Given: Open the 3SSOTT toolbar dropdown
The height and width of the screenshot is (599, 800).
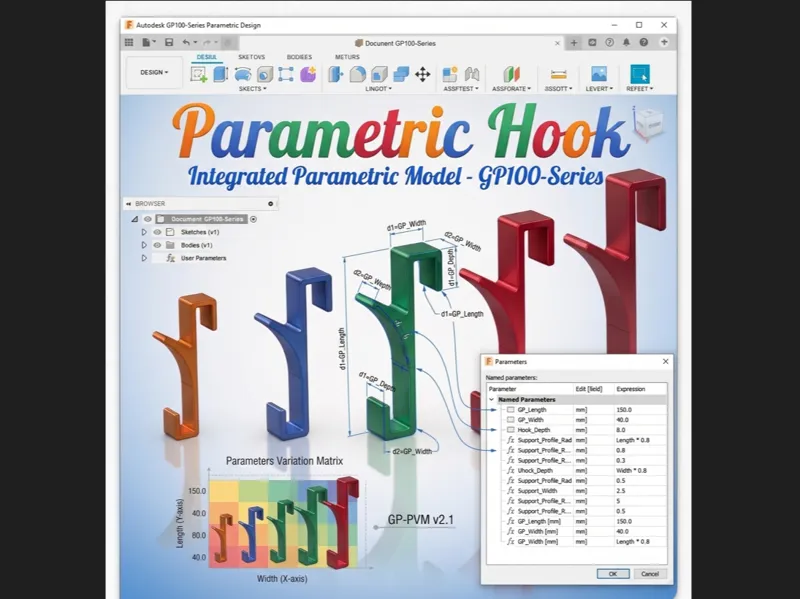Looking at the screenshot, I should coord(558,89).
